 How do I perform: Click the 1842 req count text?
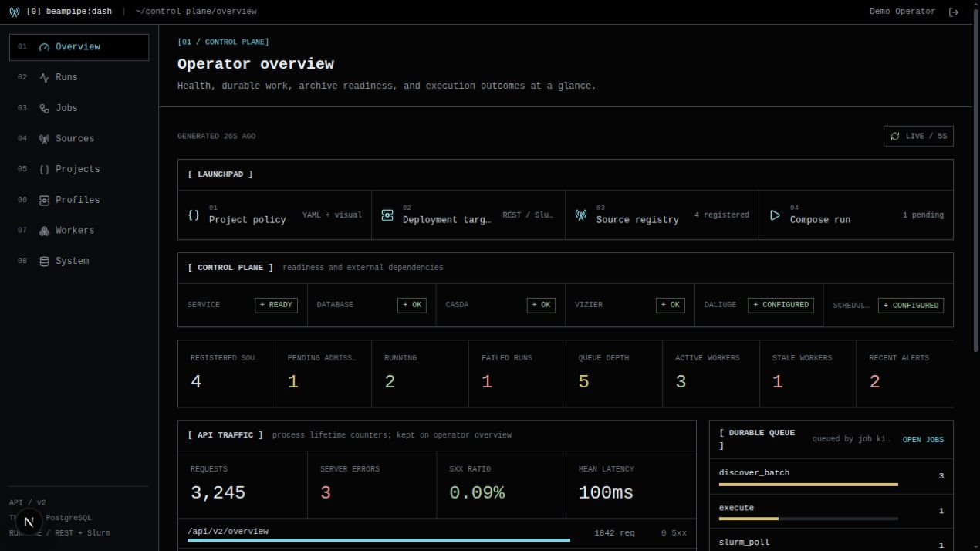(x=614, y=533)
